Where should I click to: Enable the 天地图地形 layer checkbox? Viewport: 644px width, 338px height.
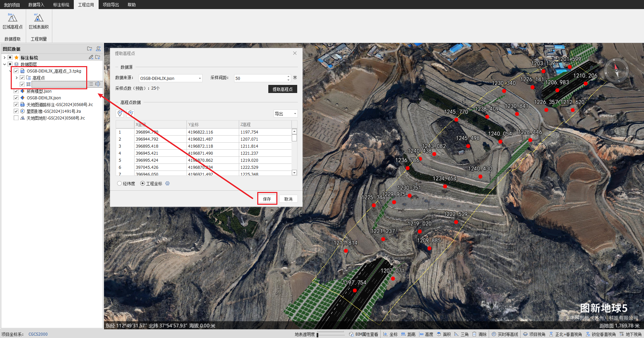pyautogui.click(x=16, y=118)
